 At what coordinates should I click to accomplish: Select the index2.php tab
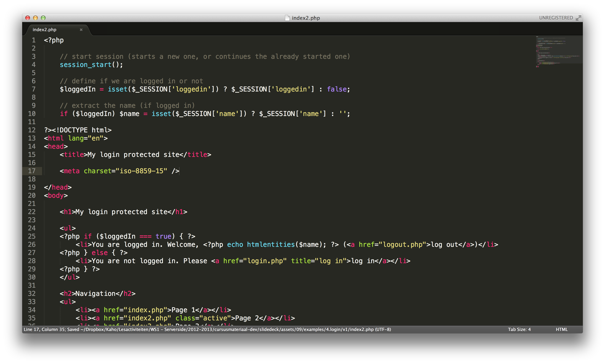(x=44, y=30)
